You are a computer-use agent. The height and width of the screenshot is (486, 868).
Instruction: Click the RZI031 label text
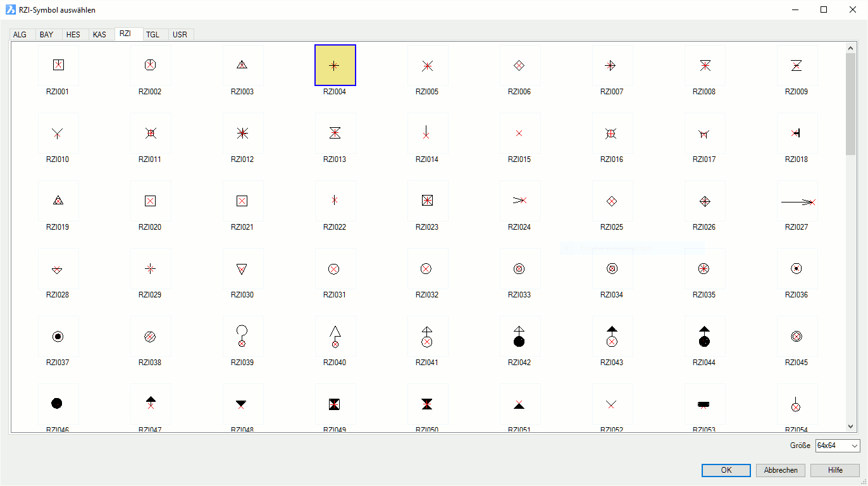pyautogui.click(x=335, y=295)
